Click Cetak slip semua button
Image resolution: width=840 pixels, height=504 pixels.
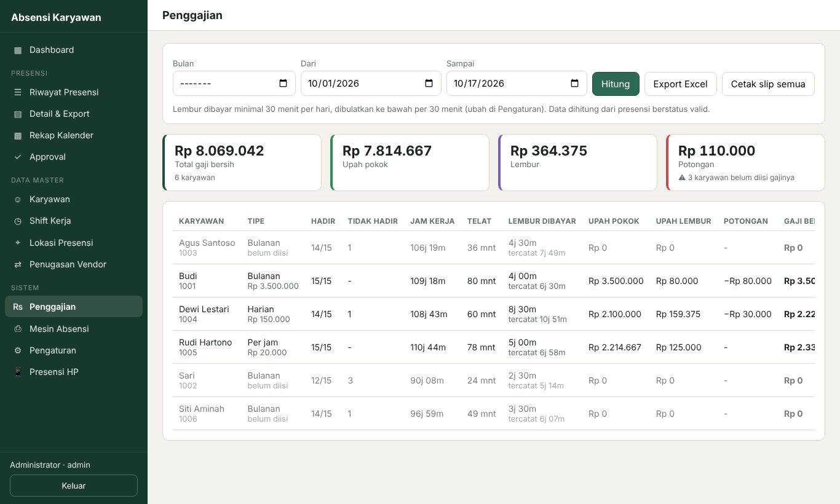pos(768,84)
